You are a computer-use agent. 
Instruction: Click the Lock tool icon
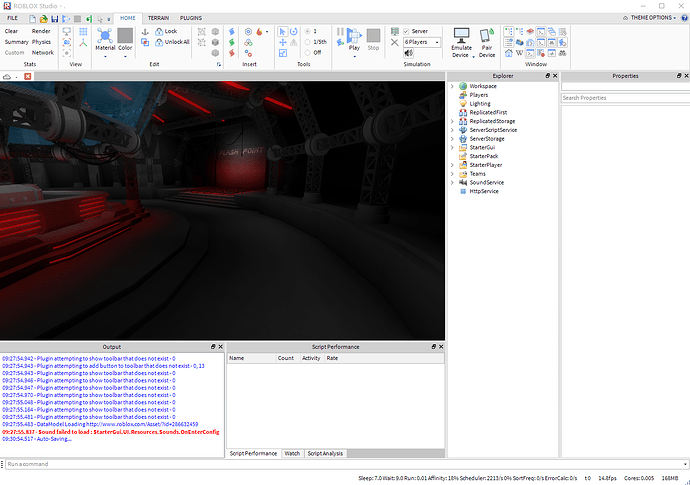tap(159, 32)
